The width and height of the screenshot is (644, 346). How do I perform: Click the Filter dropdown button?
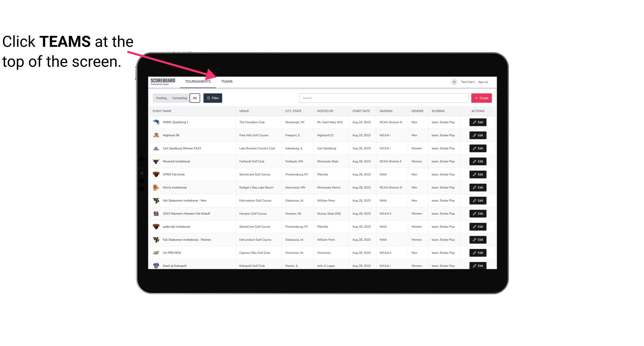(x=213, y=98)
